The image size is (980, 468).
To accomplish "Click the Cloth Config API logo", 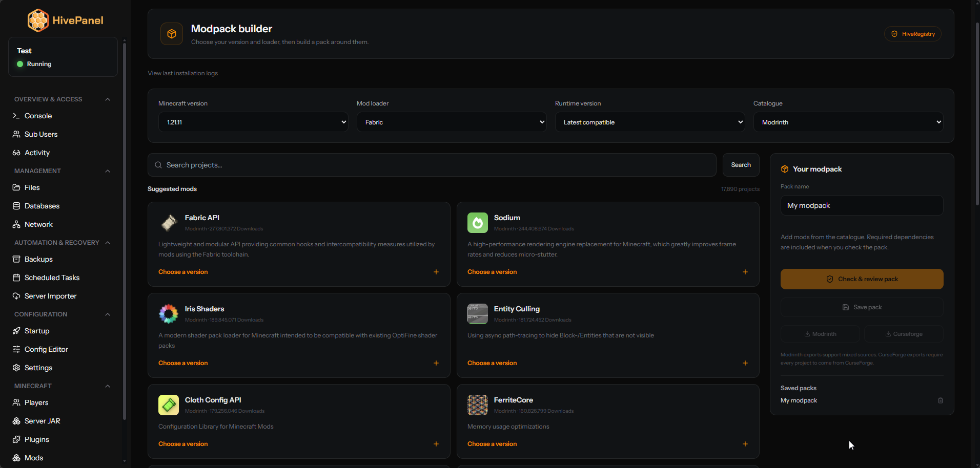I will [x=169, y=405].
